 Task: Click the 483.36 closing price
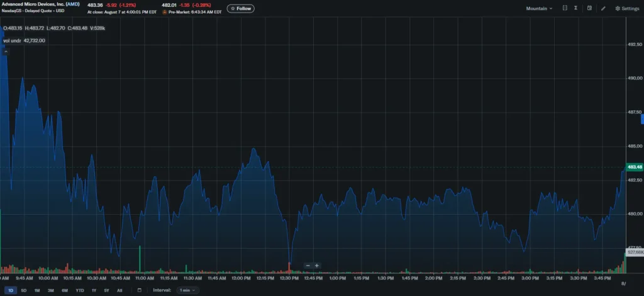[x=95, y=5]
